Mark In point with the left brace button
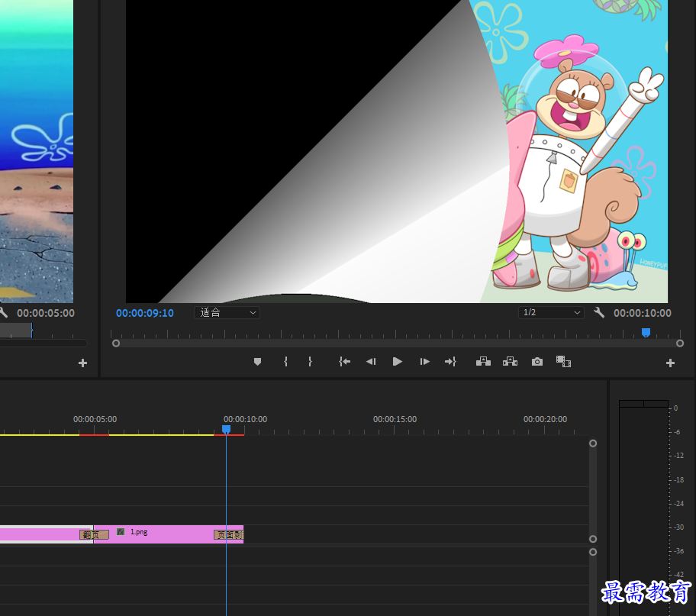Image resolution: width=696 pixels, height=616 pixels. tap(285, 362)
